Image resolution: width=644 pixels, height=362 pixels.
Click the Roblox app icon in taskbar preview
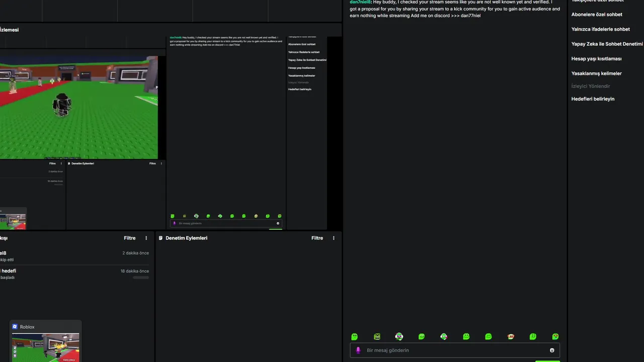(15, 327)
